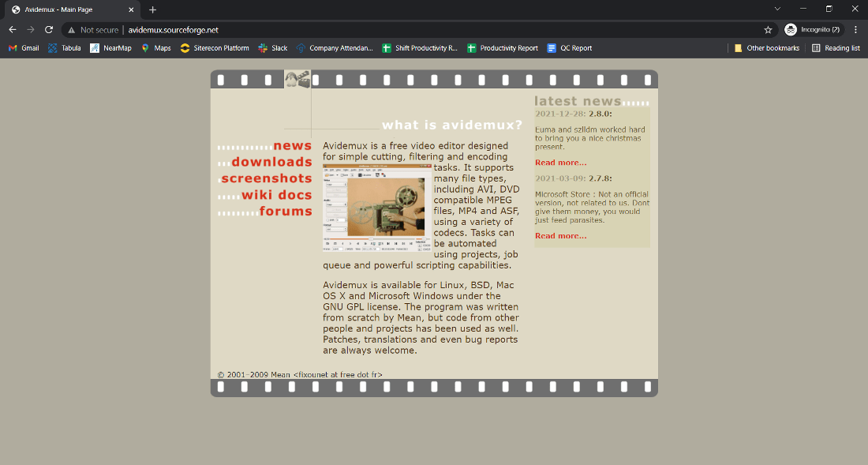The image size is (868, 465).
Task: Click Read more under 2.7.8 news
Action: (561, 236)
